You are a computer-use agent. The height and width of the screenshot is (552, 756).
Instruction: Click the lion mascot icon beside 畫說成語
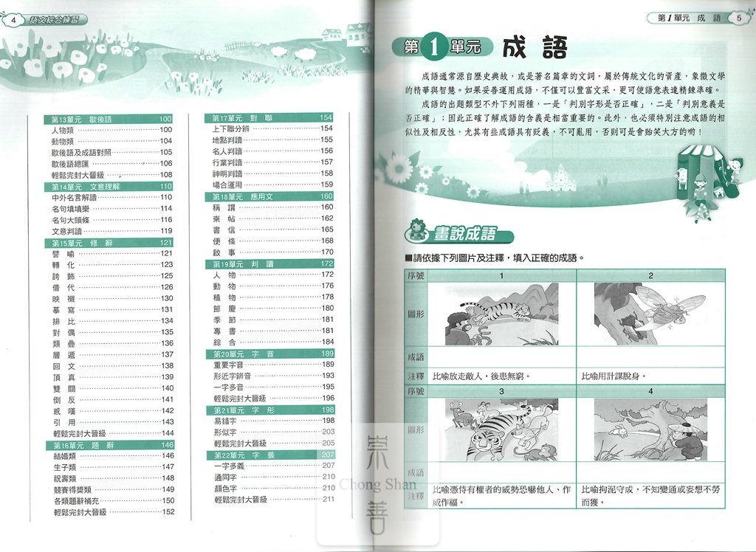click(x=418, y=230)
